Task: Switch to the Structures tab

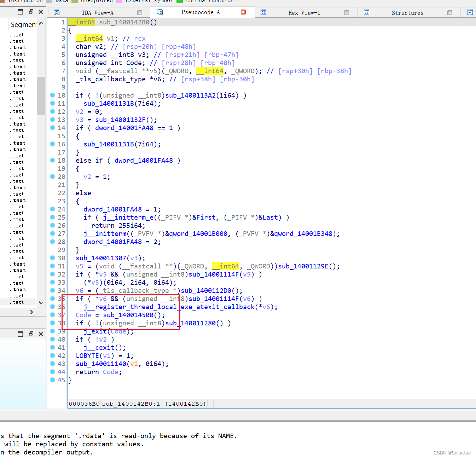Action: (407, 13)
